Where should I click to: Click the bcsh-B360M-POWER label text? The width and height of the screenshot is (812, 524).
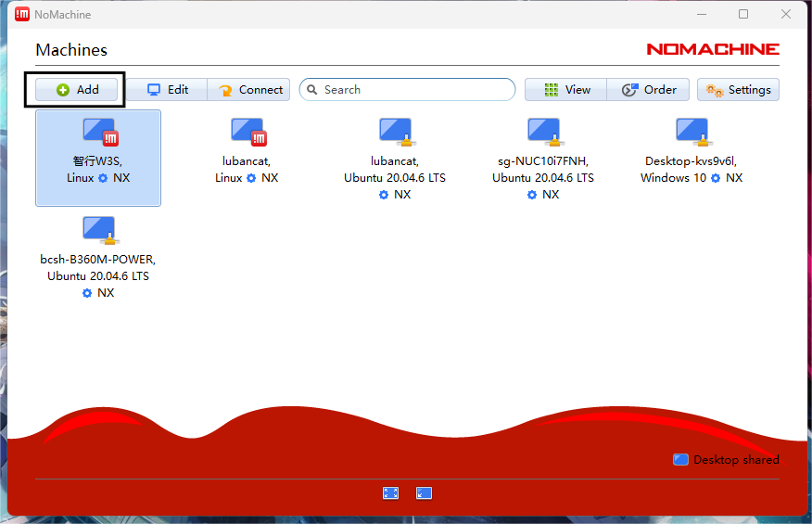[98, 259]
